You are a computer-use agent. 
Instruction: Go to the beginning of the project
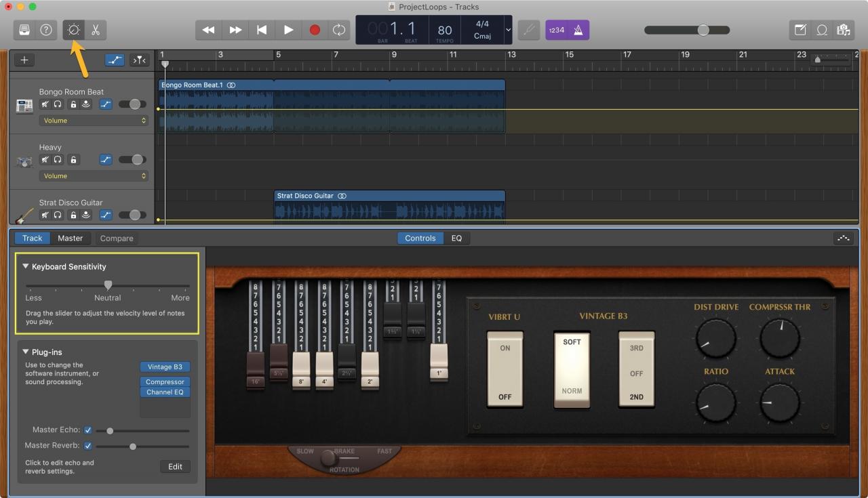(x=262, y=30)
